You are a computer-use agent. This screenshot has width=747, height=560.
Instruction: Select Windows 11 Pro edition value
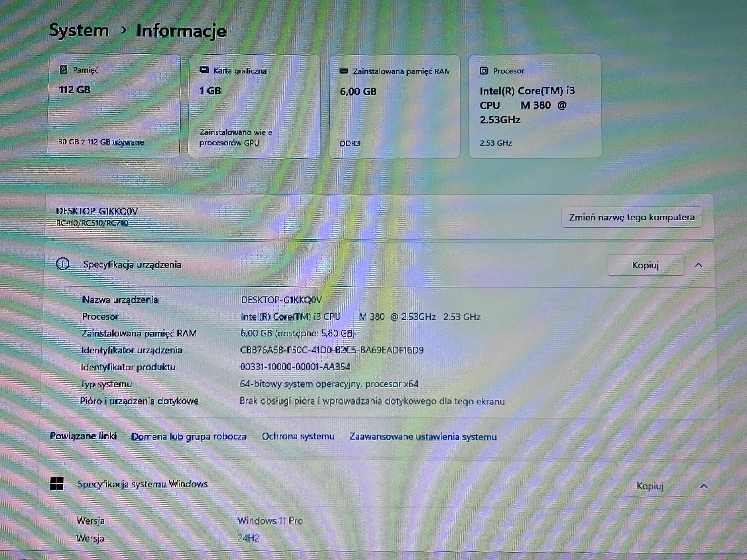coord(270,521)
